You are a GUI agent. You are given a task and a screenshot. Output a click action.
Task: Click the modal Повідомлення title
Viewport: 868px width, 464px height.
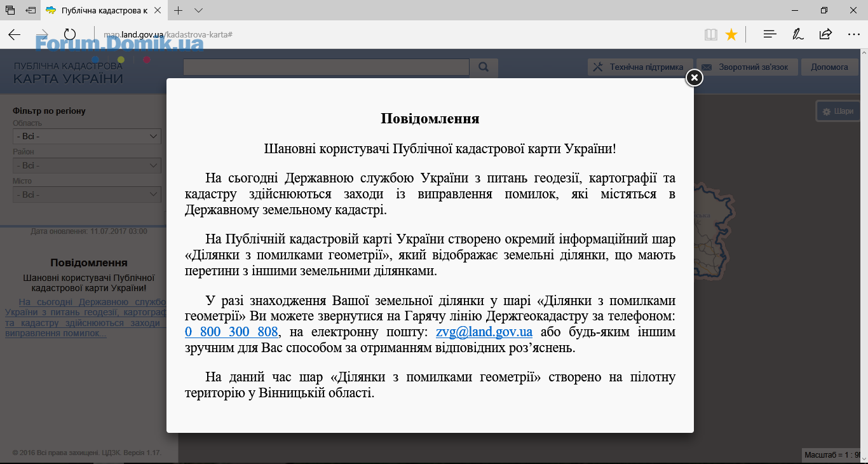(430, 119)
